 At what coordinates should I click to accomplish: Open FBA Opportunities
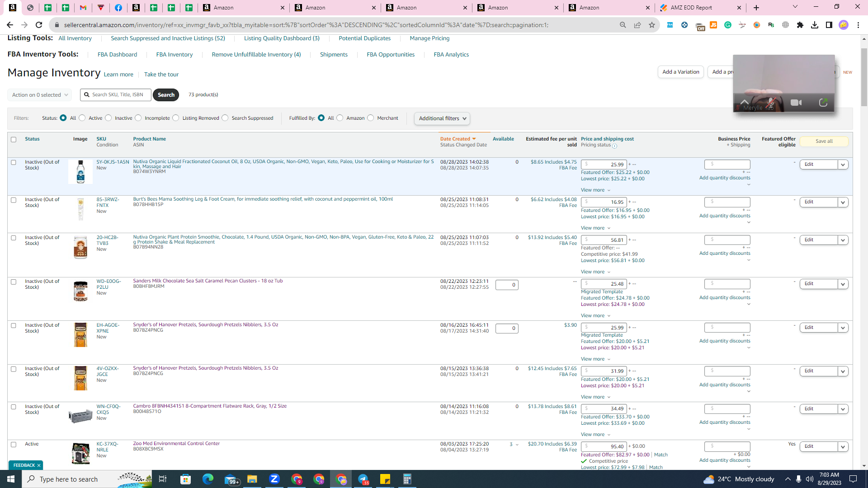391,55
